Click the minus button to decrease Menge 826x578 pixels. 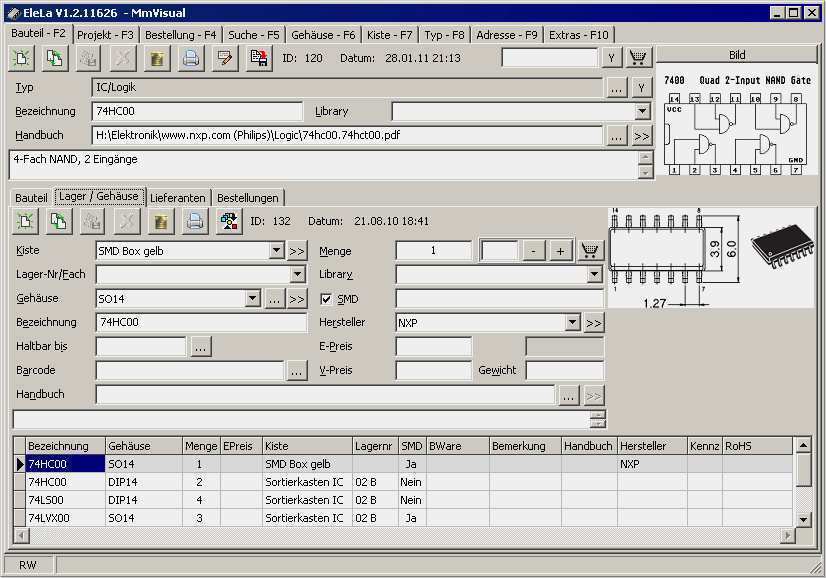[x=535, y=251]
